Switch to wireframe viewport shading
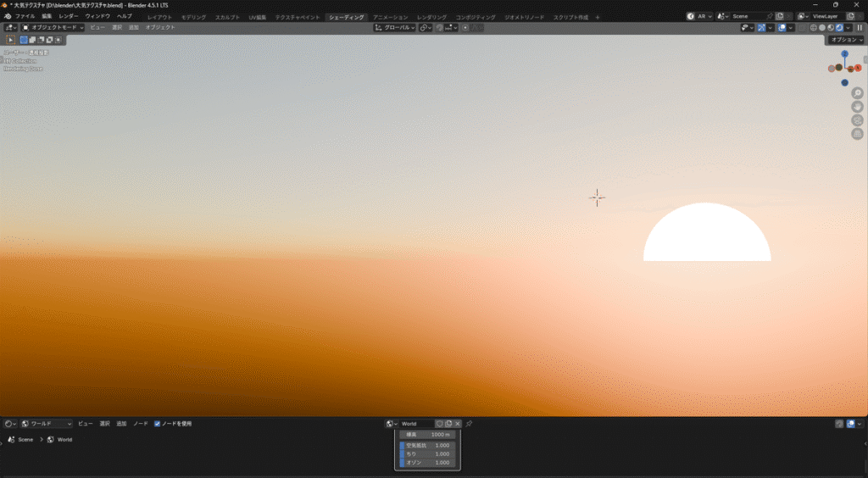 (x=814, y=28)
